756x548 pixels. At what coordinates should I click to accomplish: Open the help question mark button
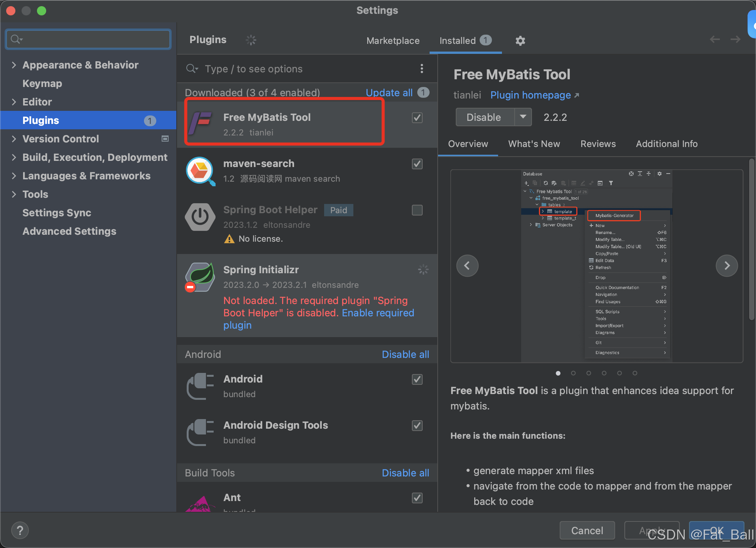(x=20, y=530)
